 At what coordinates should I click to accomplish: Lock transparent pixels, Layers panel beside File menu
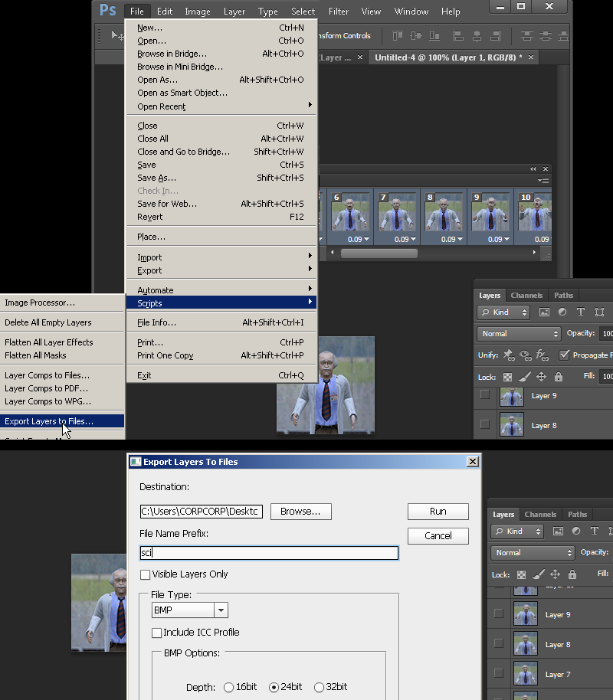click(x=507, y=378)
